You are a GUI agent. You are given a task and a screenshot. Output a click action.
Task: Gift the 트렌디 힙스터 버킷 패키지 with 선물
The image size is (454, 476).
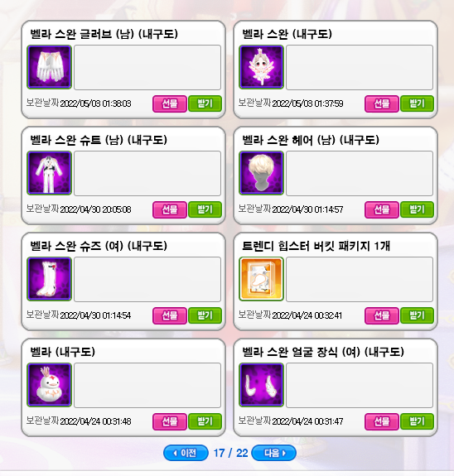click(382, 315)
